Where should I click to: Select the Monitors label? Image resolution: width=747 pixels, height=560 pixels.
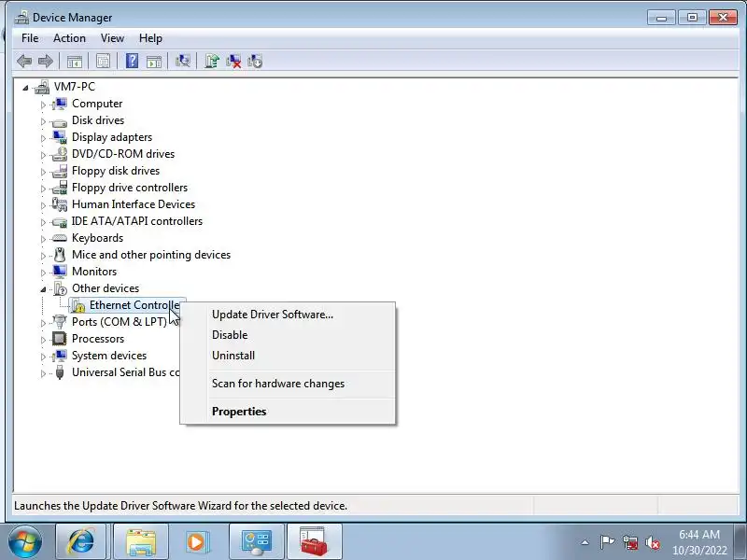[94, 272]
